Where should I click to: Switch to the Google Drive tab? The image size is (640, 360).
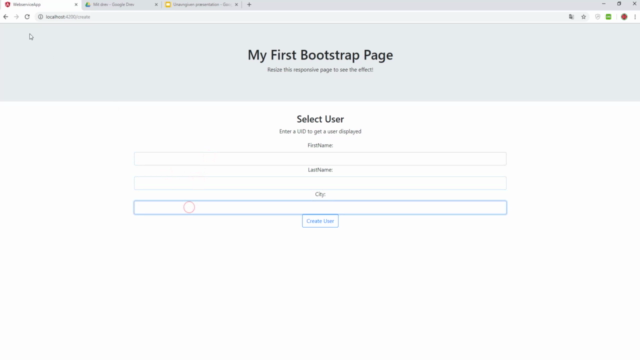click(x=121, y=4)
